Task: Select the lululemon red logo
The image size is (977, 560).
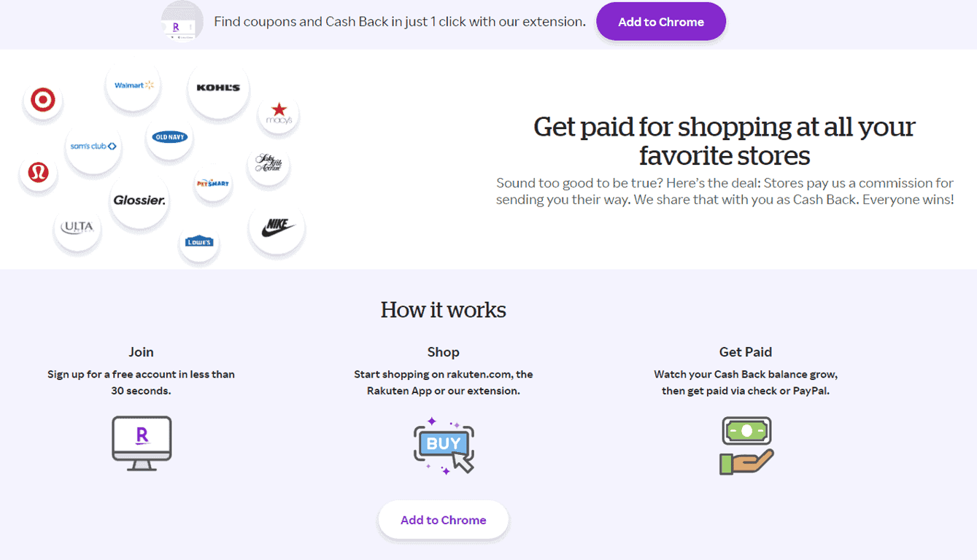Action: coord(38,172)
